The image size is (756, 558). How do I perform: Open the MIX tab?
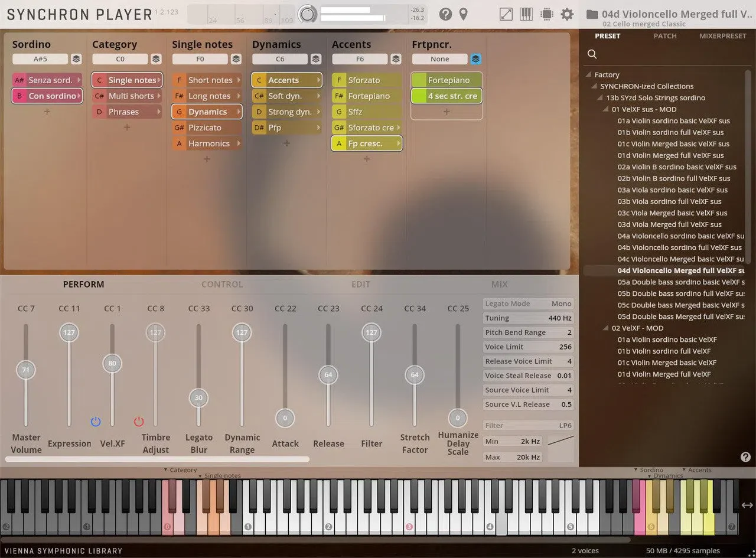click(500, 284)
